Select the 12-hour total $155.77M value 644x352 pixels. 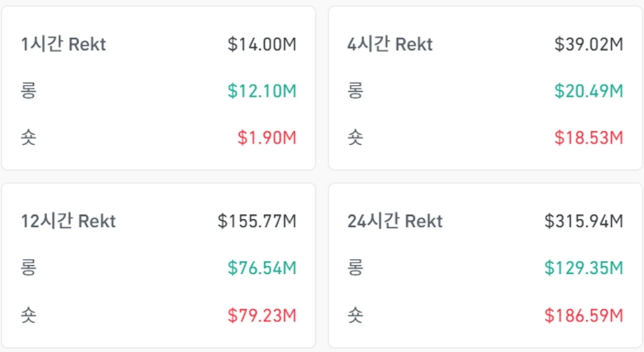(x=257, y=221)
